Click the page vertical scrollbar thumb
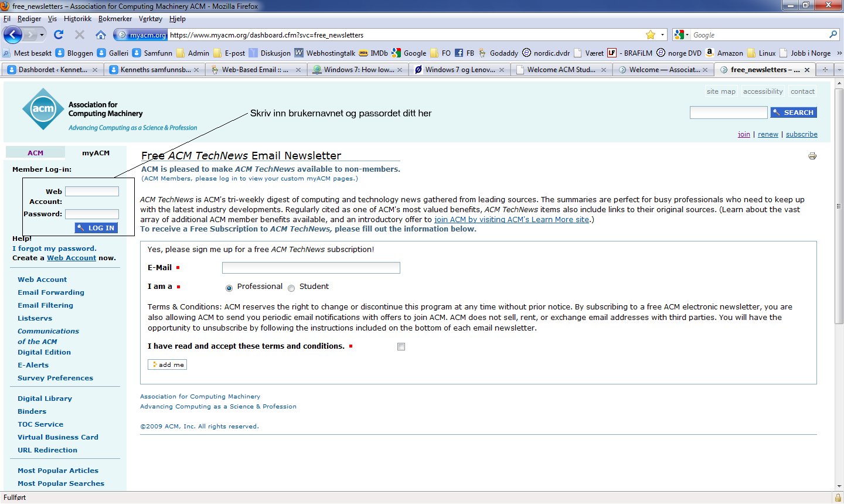 (x=839, y=206)
